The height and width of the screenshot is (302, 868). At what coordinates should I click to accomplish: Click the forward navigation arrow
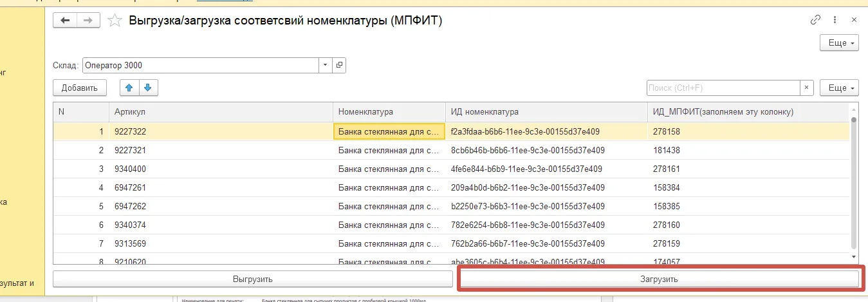(x=89, y=21)
